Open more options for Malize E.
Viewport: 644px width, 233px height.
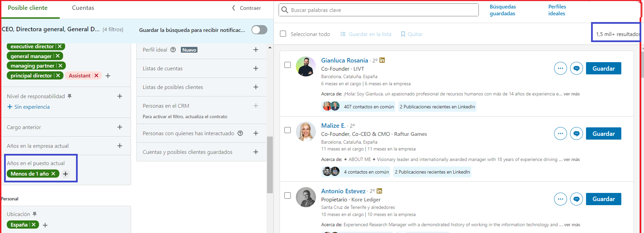tap(561, 133)
